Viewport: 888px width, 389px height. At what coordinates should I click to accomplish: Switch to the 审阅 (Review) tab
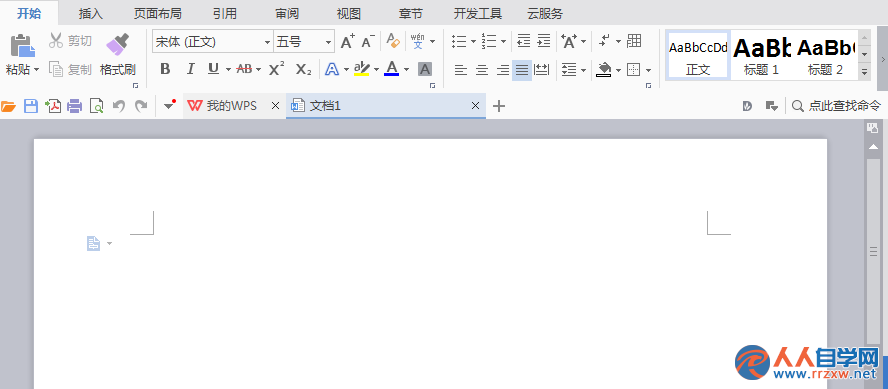tap(287, 13)
